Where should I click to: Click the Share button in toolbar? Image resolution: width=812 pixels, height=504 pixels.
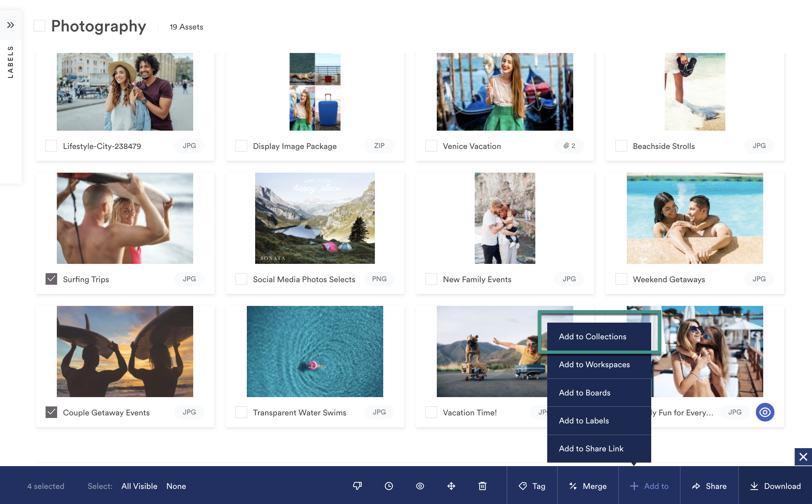point(709,486)
